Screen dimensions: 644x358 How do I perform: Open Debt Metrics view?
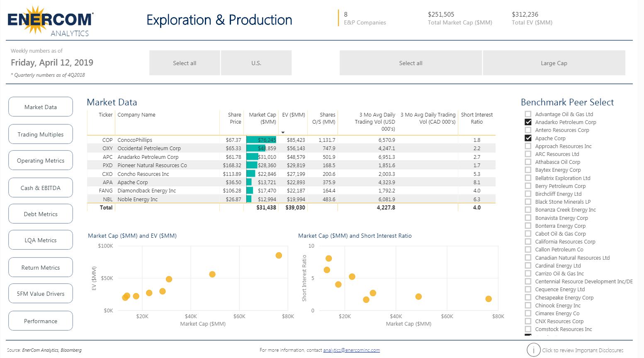point(41,214)
